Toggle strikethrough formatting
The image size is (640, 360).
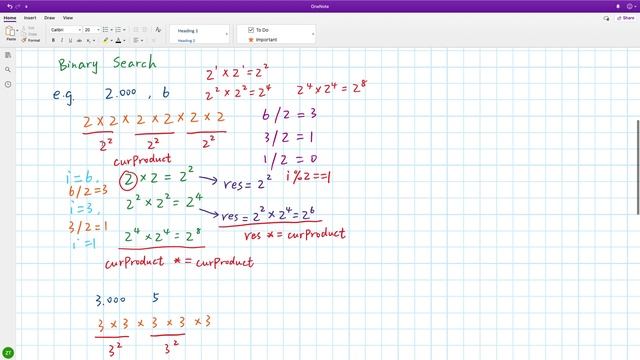click(79, 40)
